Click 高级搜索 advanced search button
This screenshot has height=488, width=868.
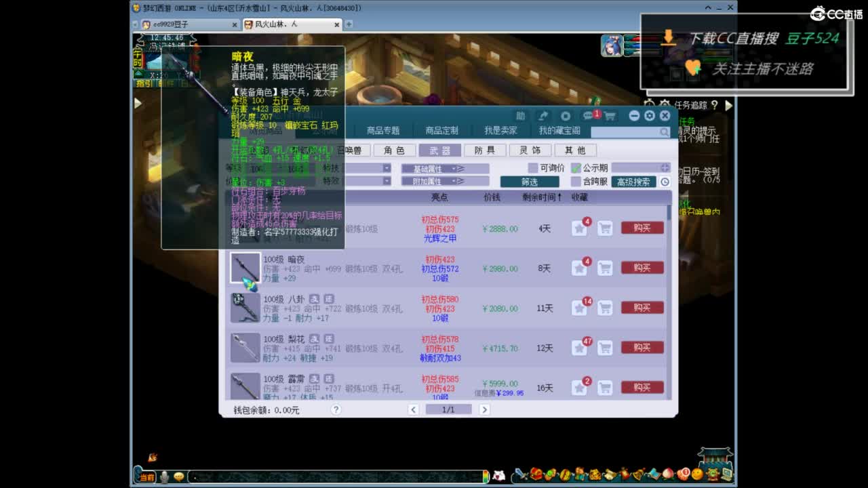point(633,182)
